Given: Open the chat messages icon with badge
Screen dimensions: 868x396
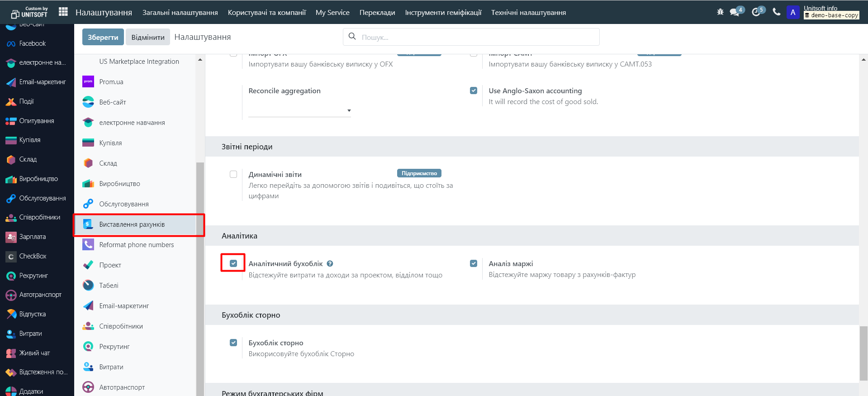Looking at the screenshot, I should [x=735, y=12].
